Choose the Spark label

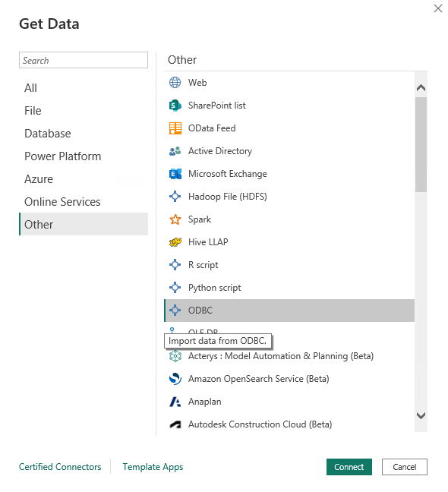point(200,219)
